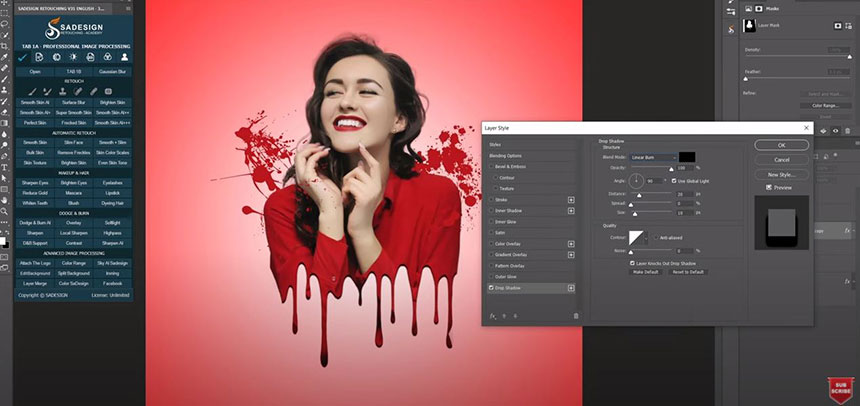This screenshot has height=406, width=860.
Task: Click Cancel in the Layer Style dialog
Action: point(782,160)
